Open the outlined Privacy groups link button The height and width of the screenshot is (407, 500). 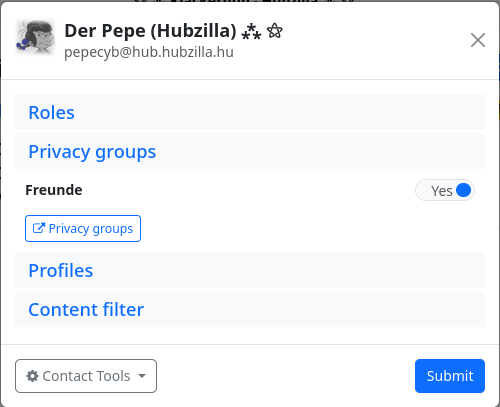click(x=83, y=228)
